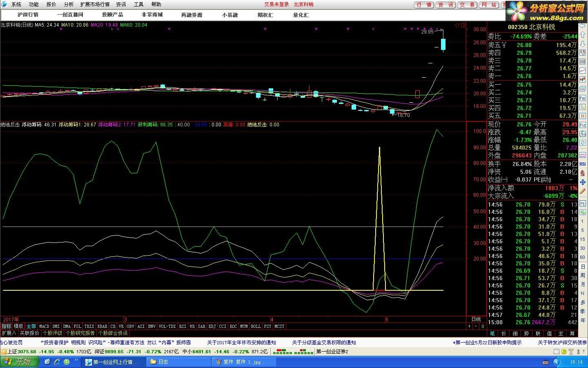Viewport: 588px width, 368px height.
Task: Click the antenna connection icon in status bar
Action: pos(571,352)
